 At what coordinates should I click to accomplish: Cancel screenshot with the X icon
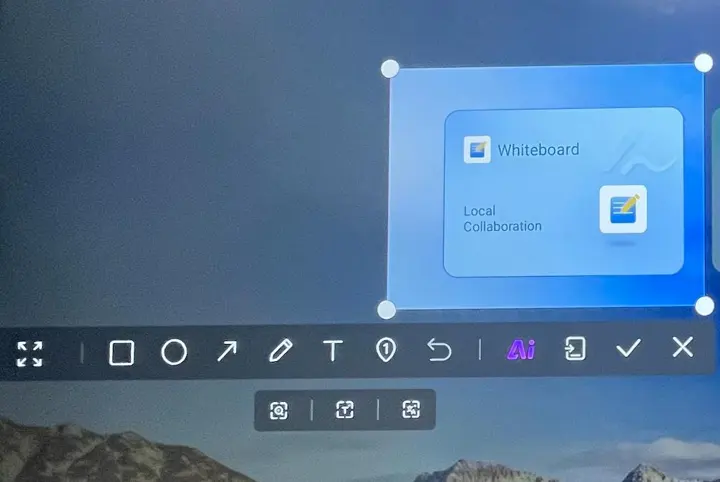pos(683,347)
